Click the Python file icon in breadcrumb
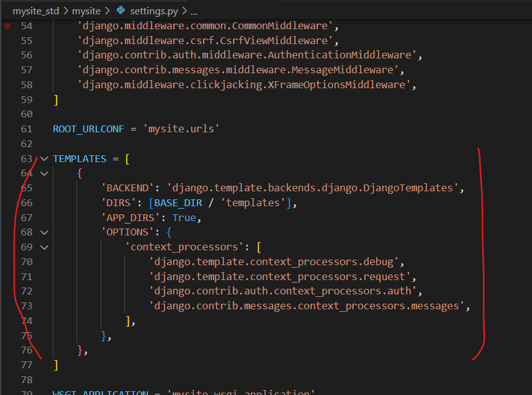 pyautogui.click(x=120, y=11)
